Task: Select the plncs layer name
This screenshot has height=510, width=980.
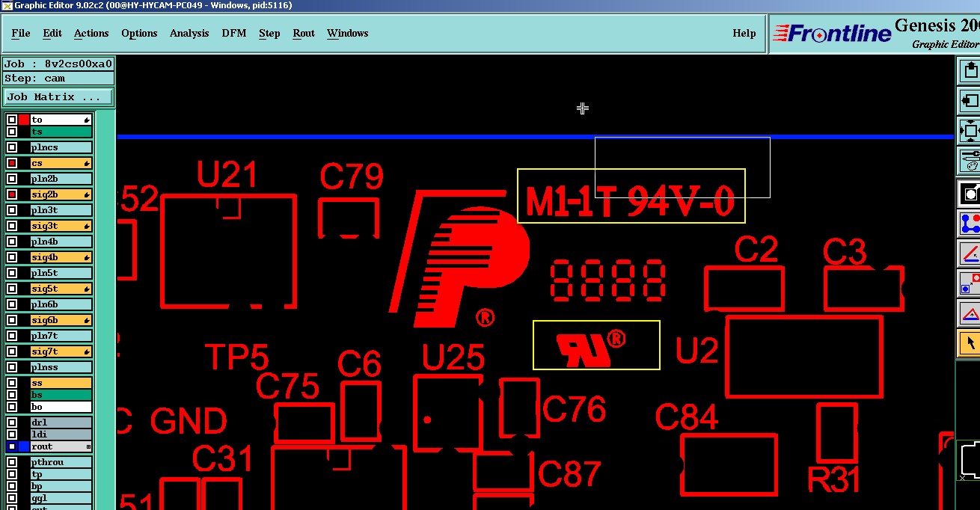Action: tap(61, 147)
